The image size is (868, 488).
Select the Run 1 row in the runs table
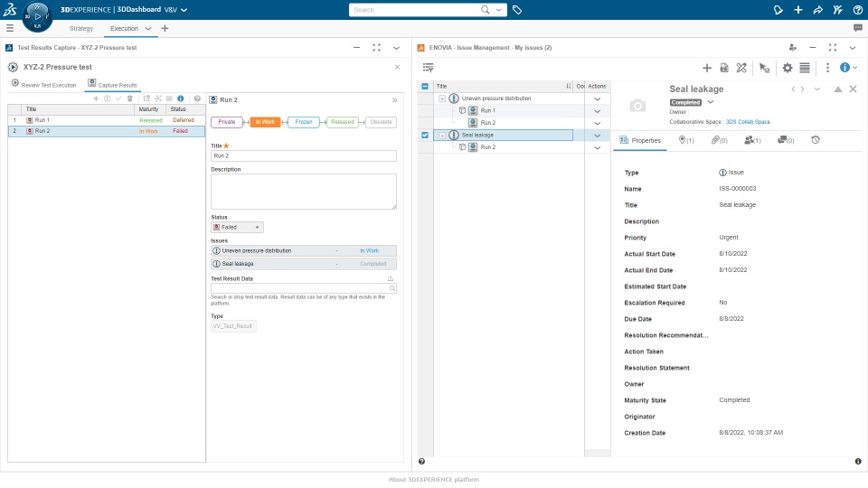coord(107,120)
